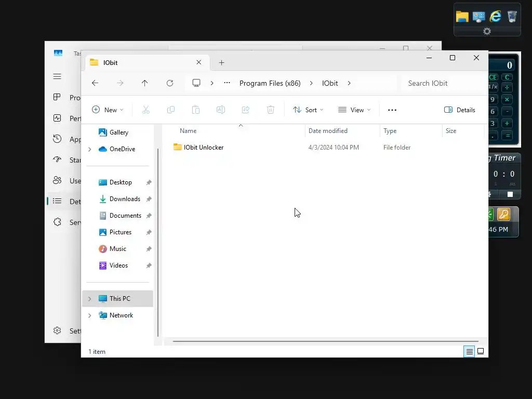Open Task Manager App history icon
The width and height of the screenshot is (532, 399).
click(57, 139)
